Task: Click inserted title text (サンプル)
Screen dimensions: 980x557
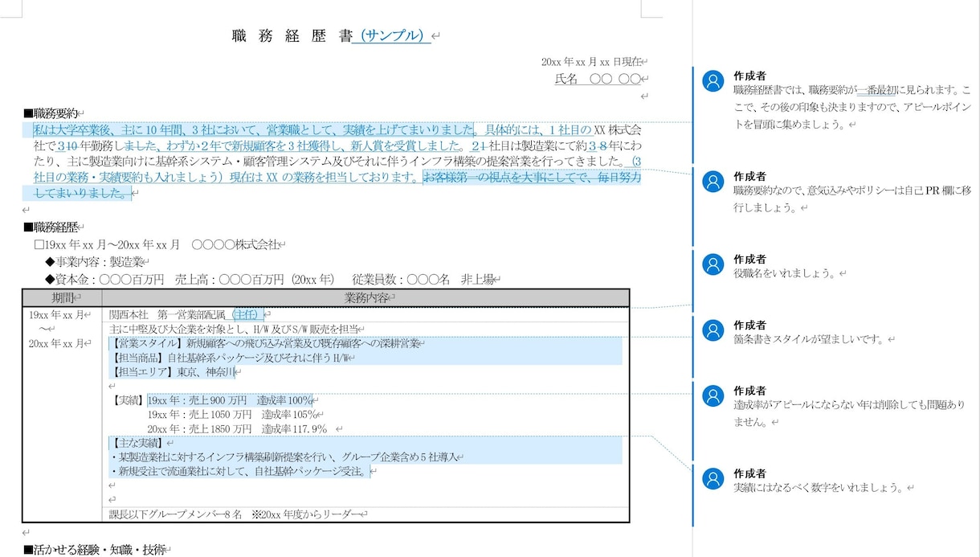Action: [x=391, y=35]
